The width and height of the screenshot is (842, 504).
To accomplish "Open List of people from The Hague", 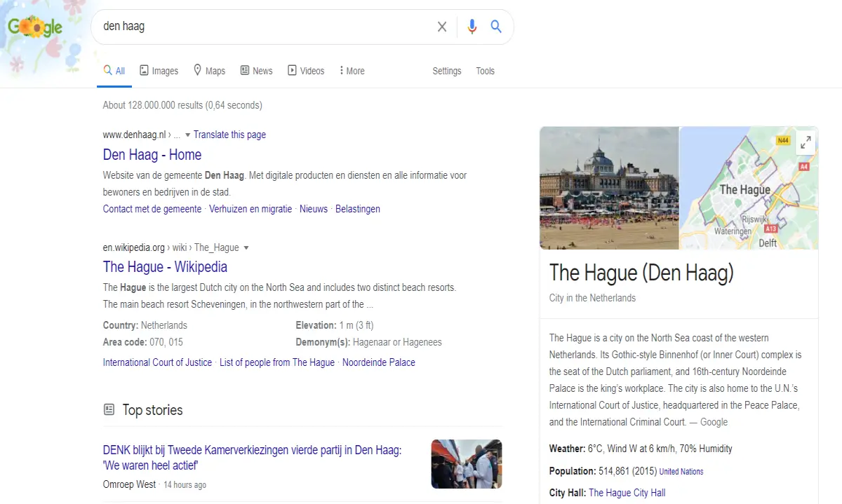I will pyautogui.click(x=277, y=362).
